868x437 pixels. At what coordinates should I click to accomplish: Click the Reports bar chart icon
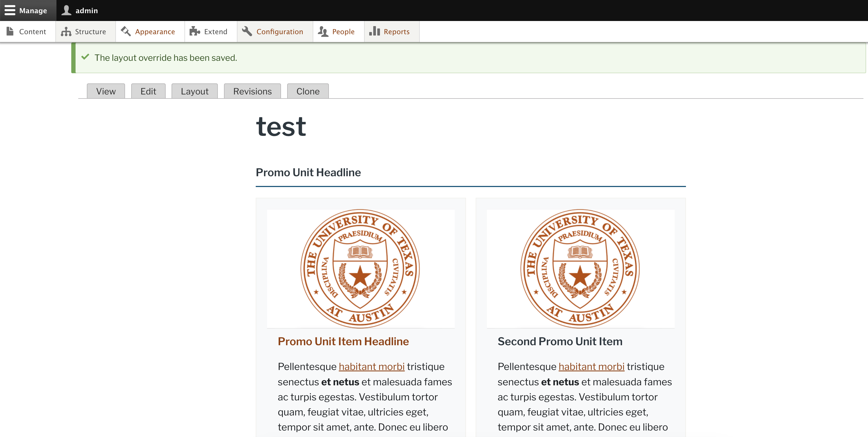click(x=374, y=31)
